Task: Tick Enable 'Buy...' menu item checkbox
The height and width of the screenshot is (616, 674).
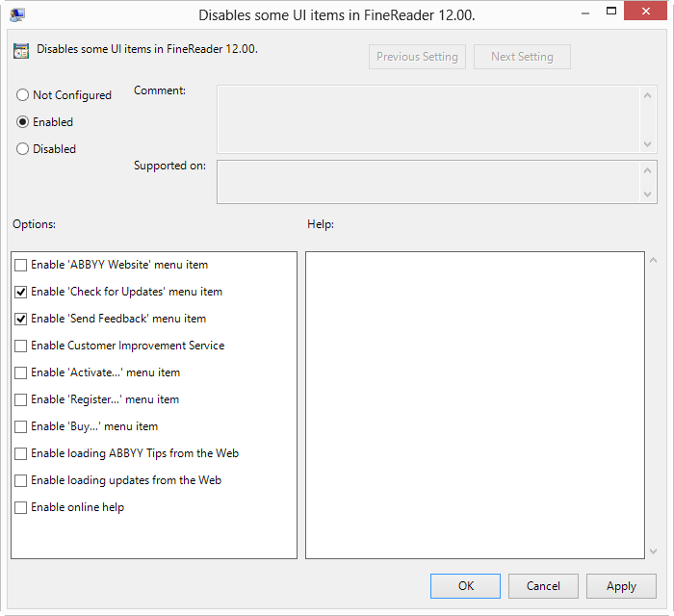Action: click(x=20, y=427)
